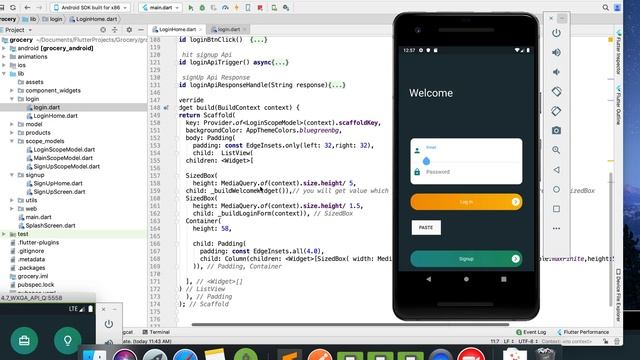Click the locate-file target icon in Project panel
This screenshot has width=640, height=360.
click(x=103, y=30)
